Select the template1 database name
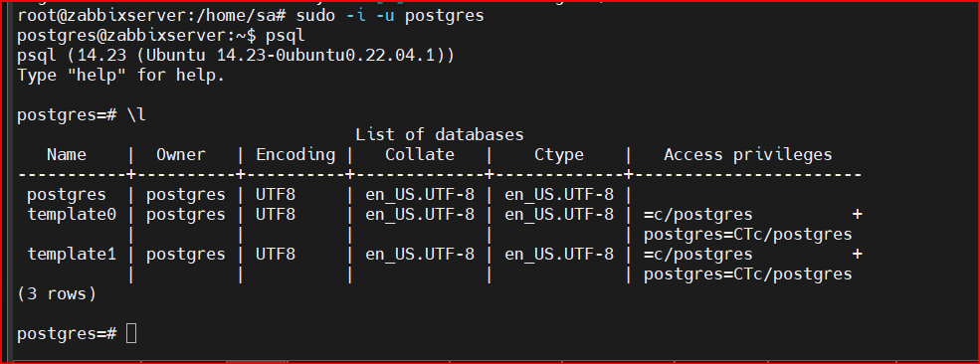980x364 pixels. coord(72,255)
